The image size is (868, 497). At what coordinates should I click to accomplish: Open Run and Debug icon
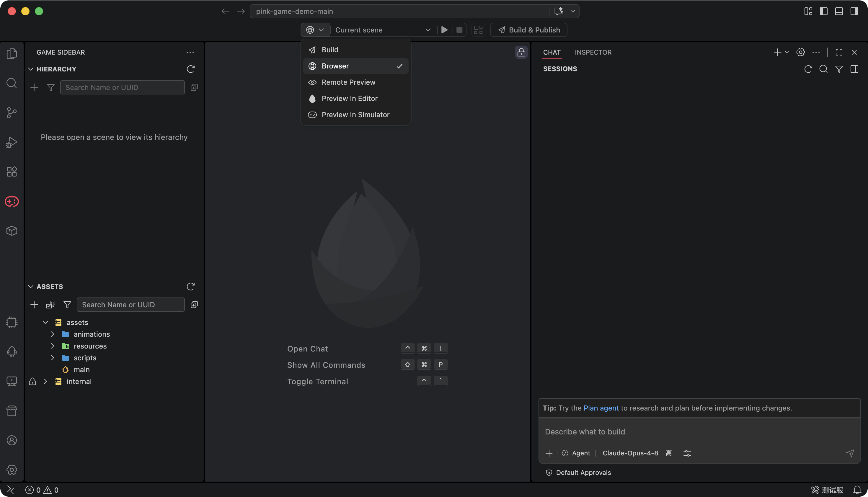[x=12, y=142]
